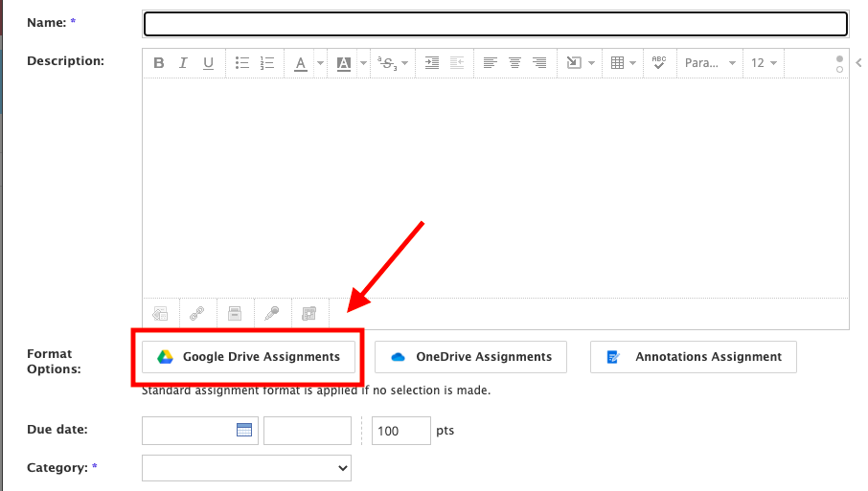Insert a bulleted list
The width and height of the screenshot is (868, 491).
pyautogui.click(x=242, y=63)
